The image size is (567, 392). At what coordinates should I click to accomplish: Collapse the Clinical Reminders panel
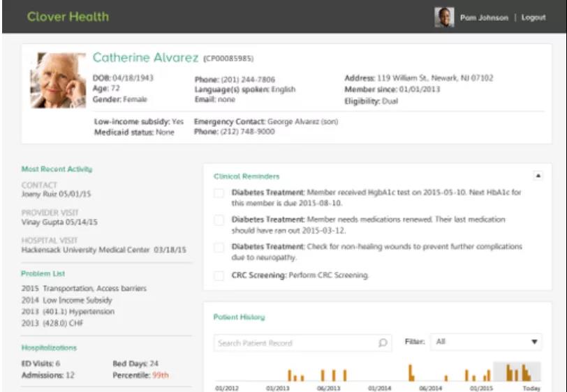538,176
